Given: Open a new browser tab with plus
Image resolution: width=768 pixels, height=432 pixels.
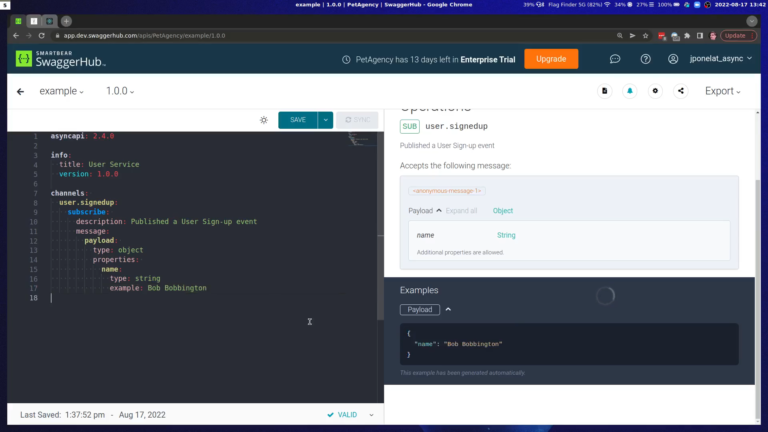Looking at the screenshot, I should click(x=67, y=21).
